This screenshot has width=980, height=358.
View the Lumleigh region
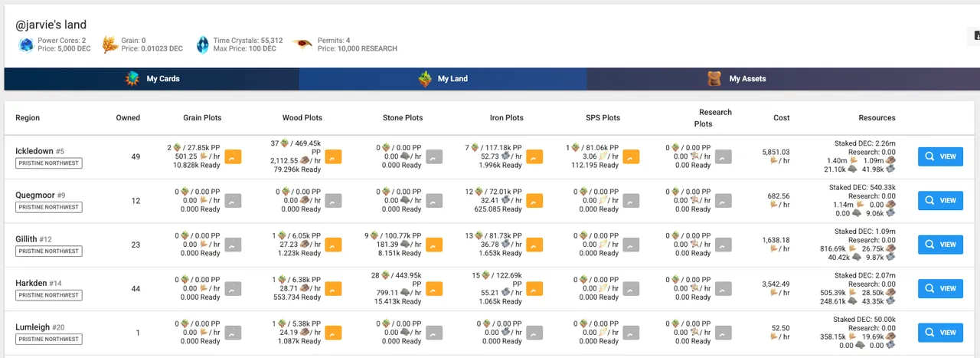coord(940,333)
